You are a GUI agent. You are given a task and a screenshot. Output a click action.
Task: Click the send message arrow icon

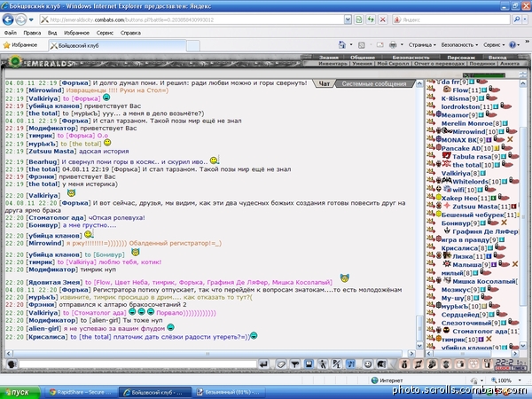263,364
